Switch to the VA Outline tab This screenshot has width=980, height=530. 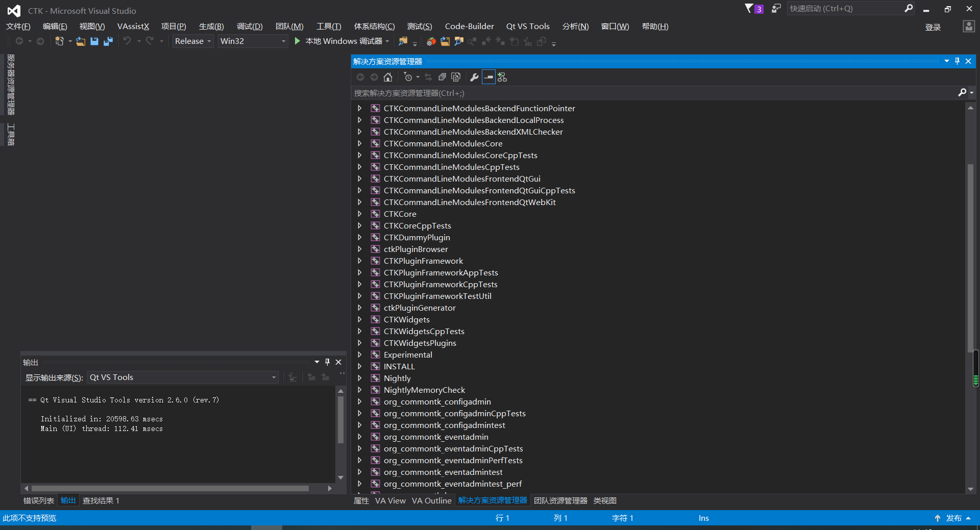[x=432, y=500]
